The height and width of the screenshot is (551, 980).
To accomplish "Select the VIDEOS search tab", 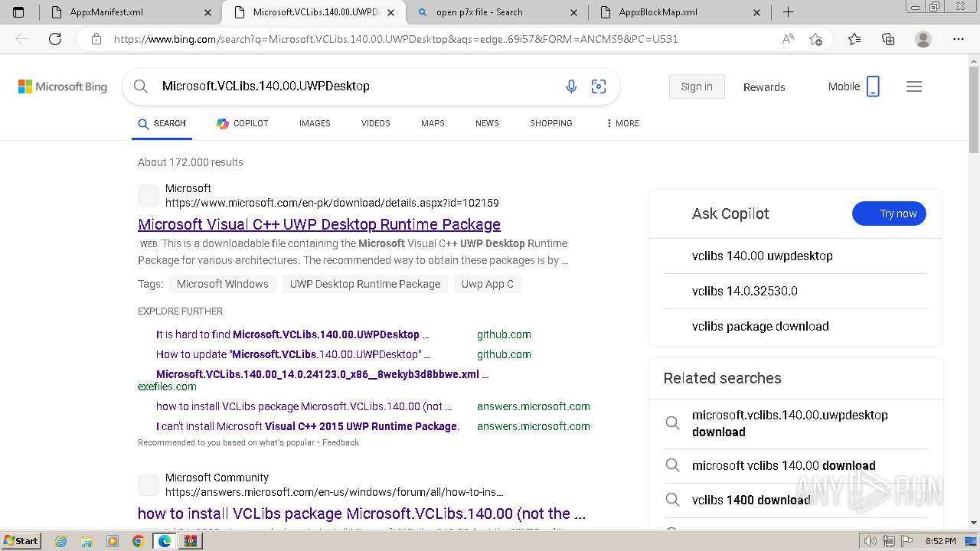I will coord(375,123).
